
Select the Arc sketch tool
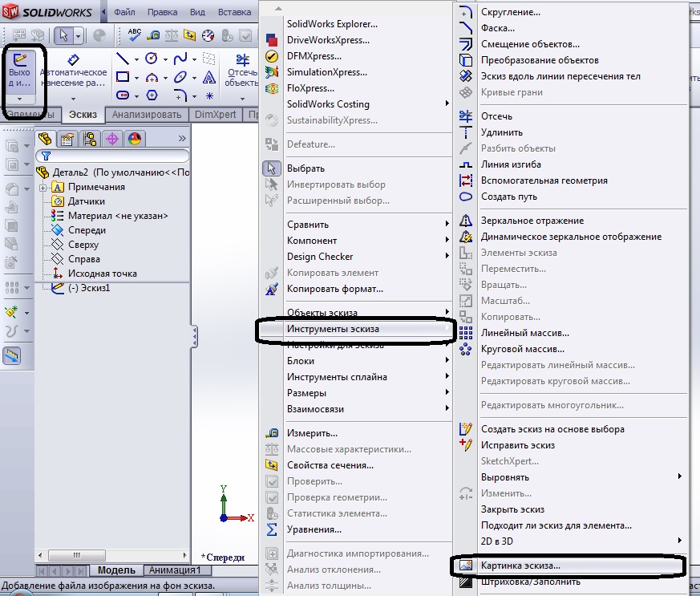152,78
